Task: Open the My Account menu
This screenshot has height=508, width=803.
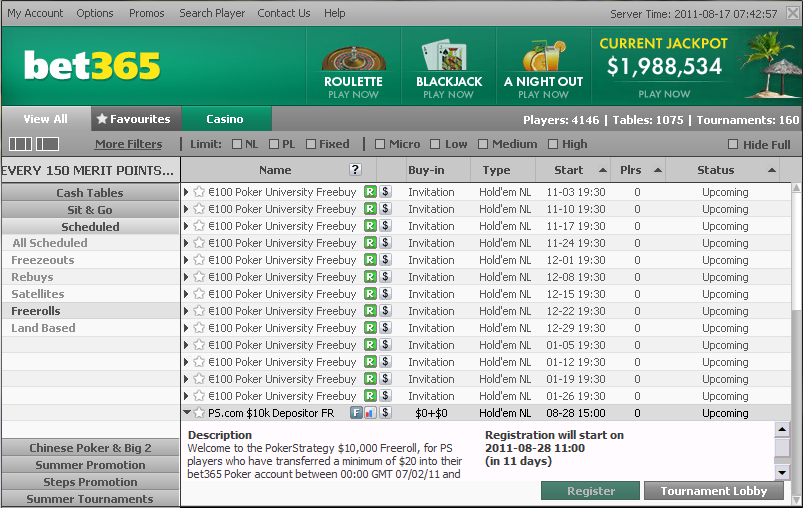Action: [35, 13]
